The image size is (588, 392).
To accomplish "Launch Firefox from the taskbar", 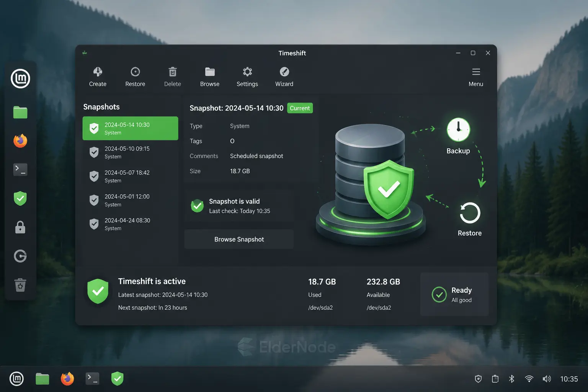I will tap(67, 379).
